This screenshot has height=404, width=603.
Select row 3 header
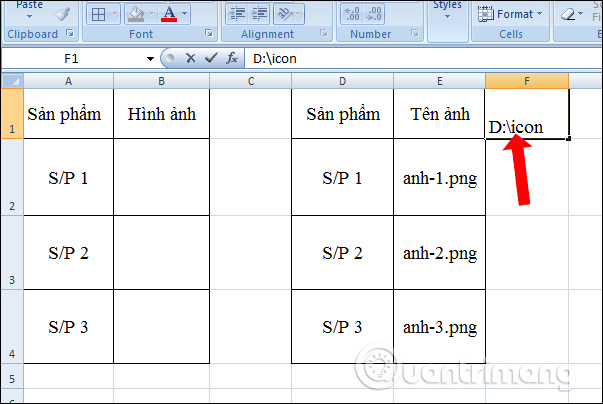click(12, 253)
